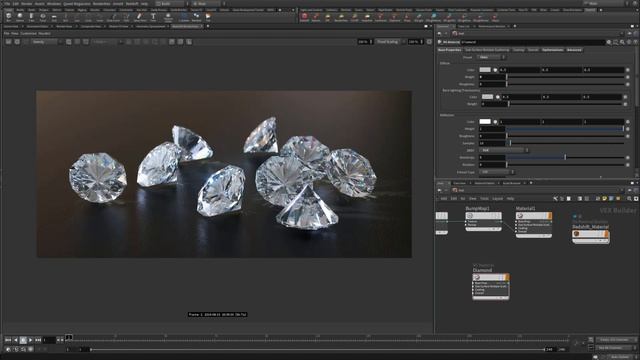Open the network editor's Tools menu
Viewport: 640px width, 360px height.
(x=484, y=199)
